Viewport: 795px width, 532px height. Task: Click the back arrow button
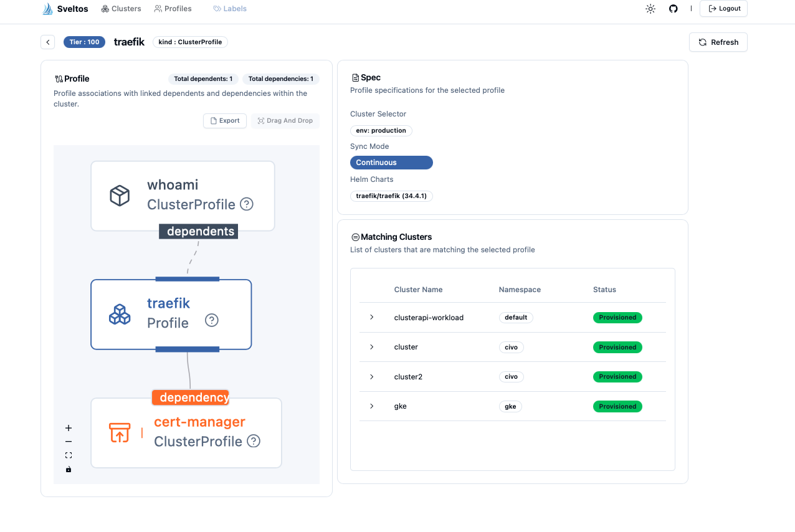[48, 42]
